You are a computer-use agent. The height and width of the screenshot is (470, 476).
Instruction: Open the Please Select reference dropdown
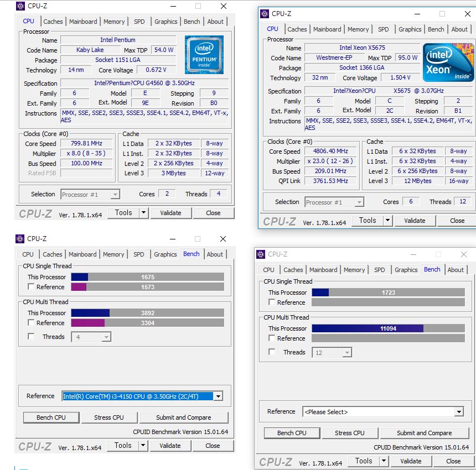point(459,411)
